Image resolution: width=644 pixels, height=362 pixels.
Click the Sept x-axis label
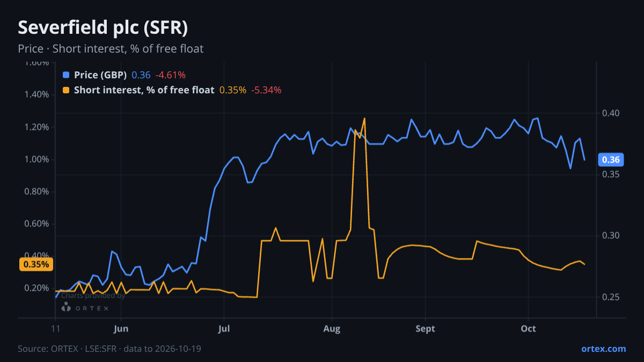425,329
